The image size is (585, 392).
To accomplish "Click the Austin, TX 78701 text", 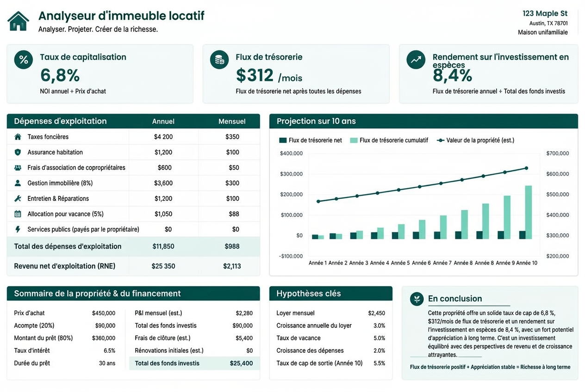I will click(x=548, y=23).
